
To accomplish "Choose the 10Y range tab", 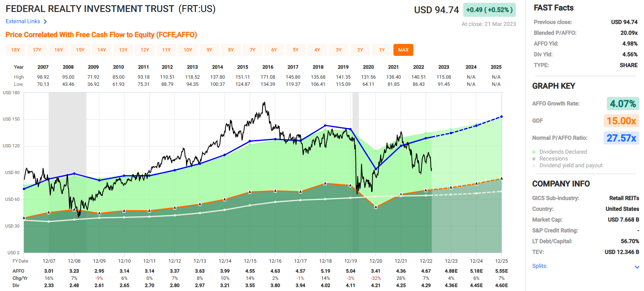I will [188, 50].
